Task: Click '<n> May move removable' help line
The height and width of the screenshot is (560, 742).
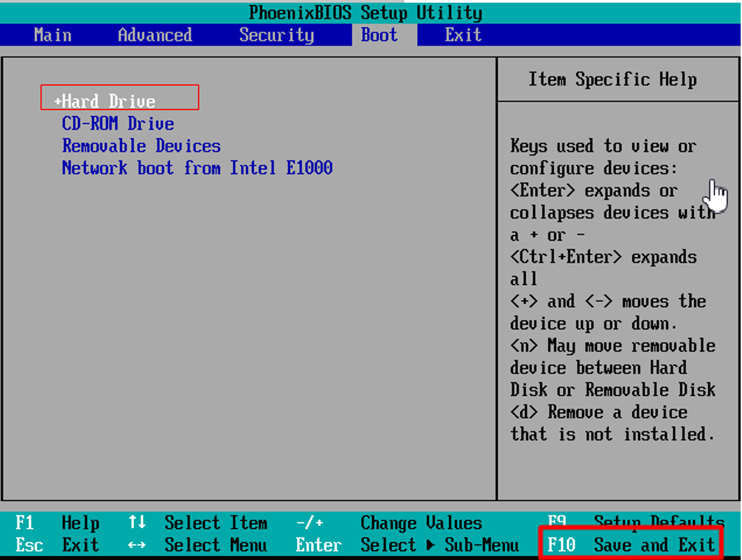Action: 613,346
